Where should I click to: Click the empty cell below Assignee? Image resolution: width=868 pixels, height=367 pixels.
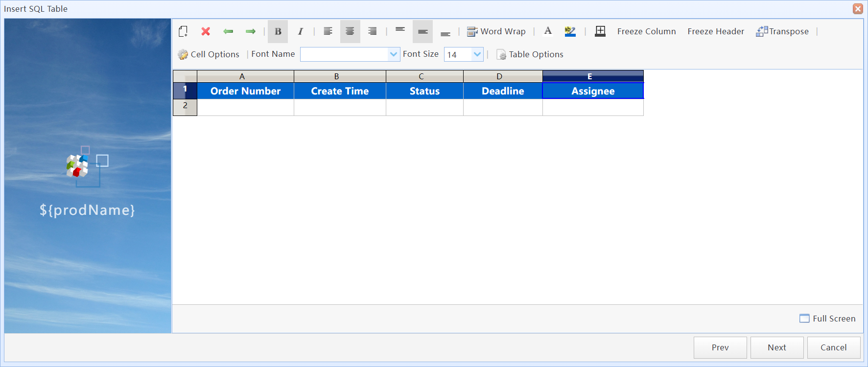pos(593,107)
